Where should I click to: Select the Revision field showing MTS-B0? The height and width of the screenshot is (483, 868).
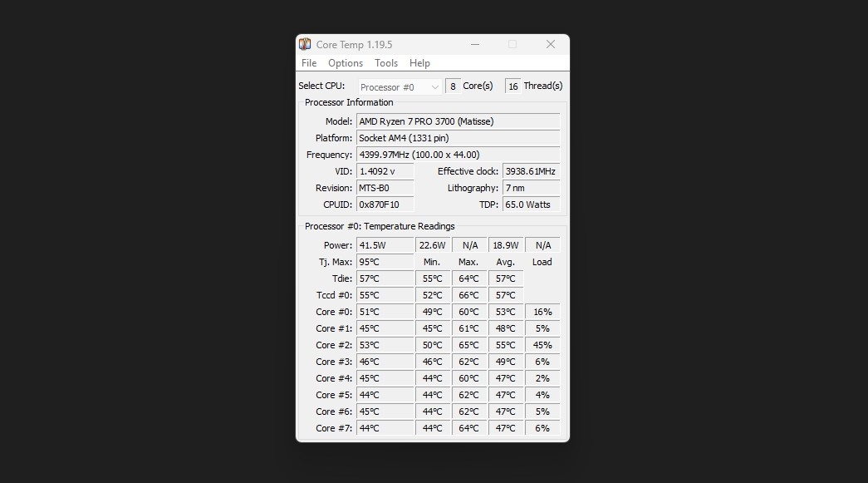(x=385, y=188)
